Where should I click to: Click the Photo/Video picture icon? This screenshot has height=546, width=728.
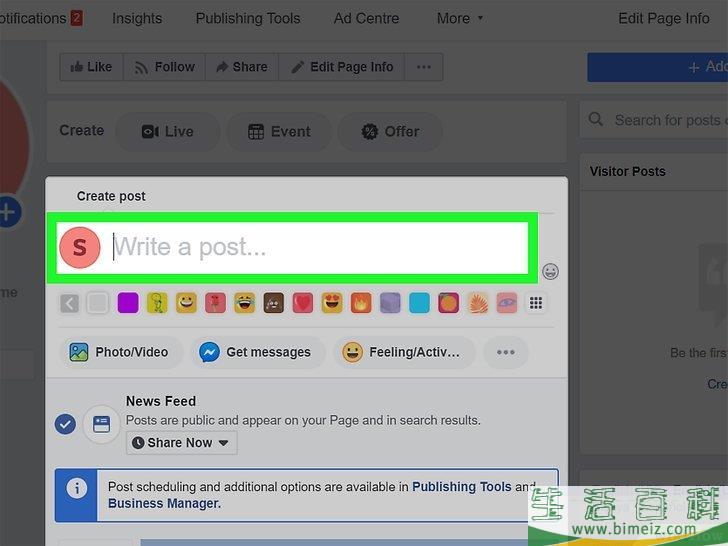[78, 352]
